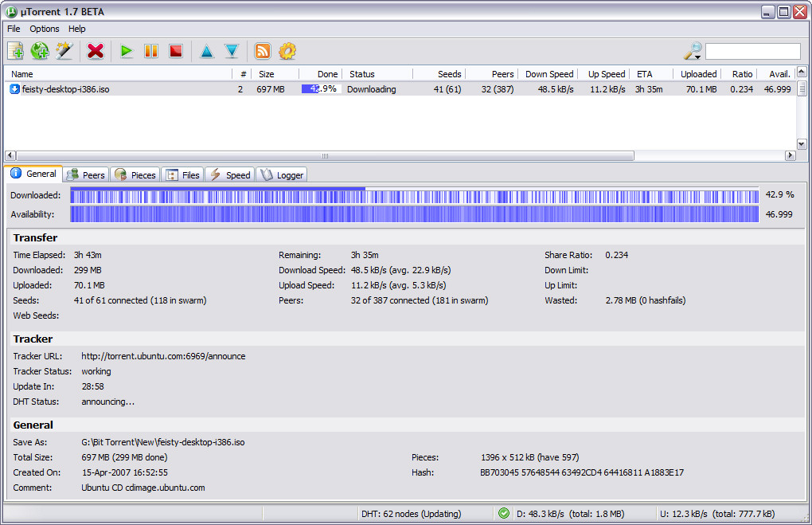Click the U: 12.3 kB/s status bar entry
812x525 pixels.
point(717,514)
